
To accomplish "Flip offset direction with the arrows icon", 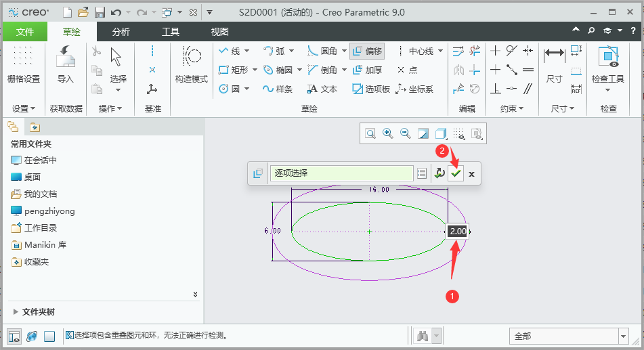I will tap(439, 173).
